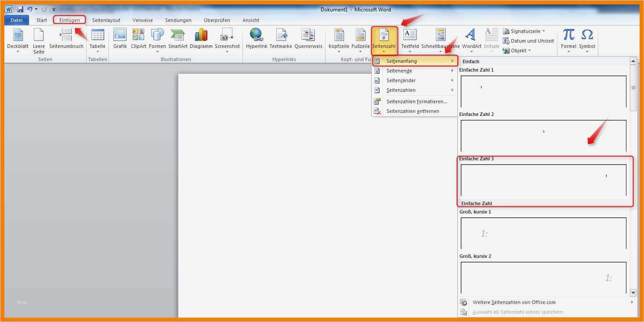Open the ClipArt pane
The image size is (644, 322).
click(138, 39)
